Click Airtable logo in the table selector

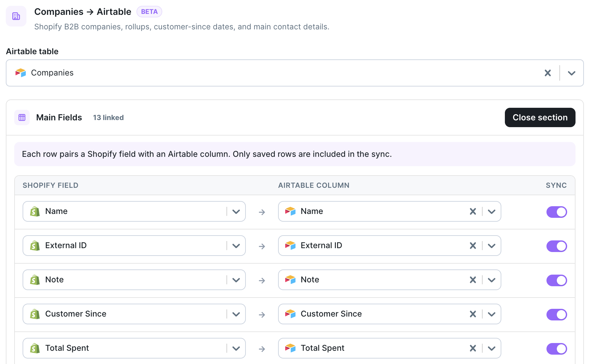tap(21, 73)
